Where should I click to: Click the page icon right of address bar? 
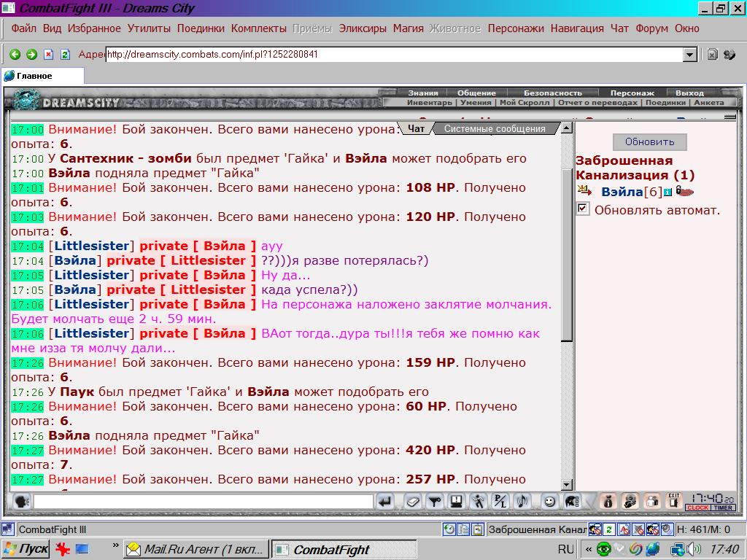[x=712, y=55]
